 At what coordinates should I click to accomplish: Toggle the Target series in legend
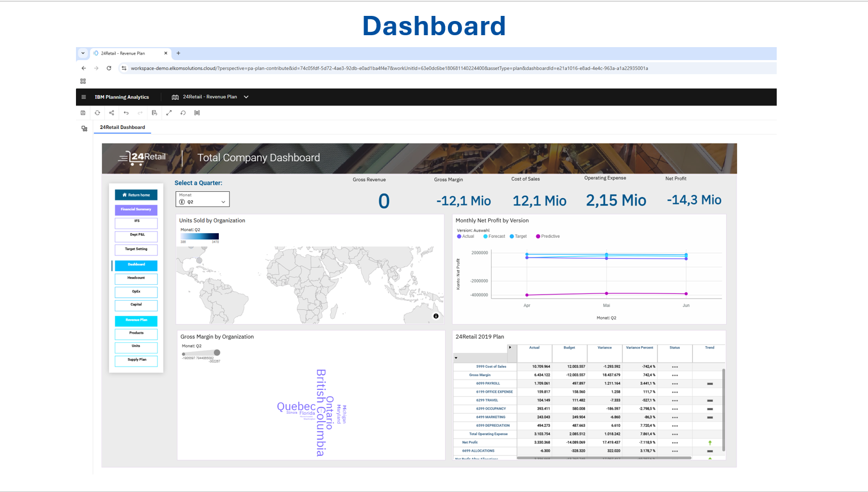pyautogui.click(x=518, y=237)
